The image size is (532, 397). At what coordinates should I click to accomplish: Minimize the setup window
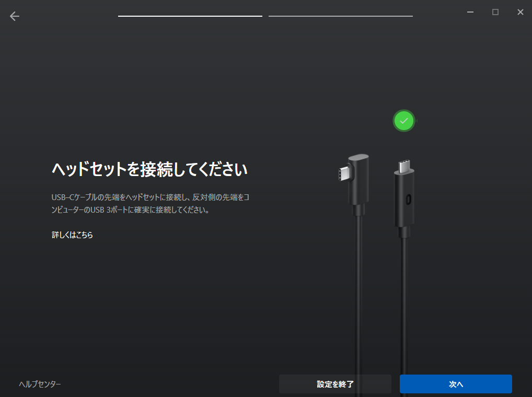[x=470, y=12]
